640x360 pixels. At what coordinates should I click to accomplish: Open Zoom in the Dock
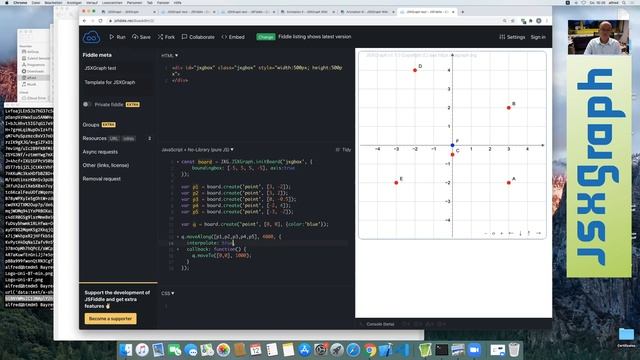pos(474,350)
